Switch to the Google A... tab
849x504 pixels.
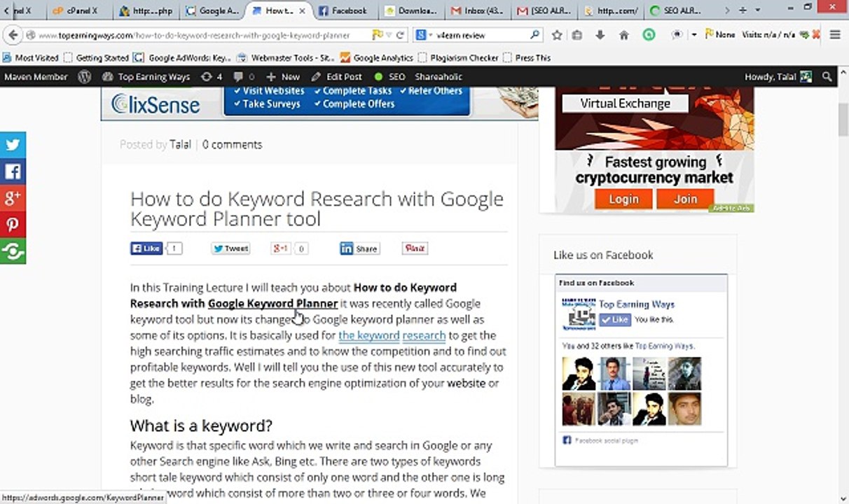[x=214, y=10]
